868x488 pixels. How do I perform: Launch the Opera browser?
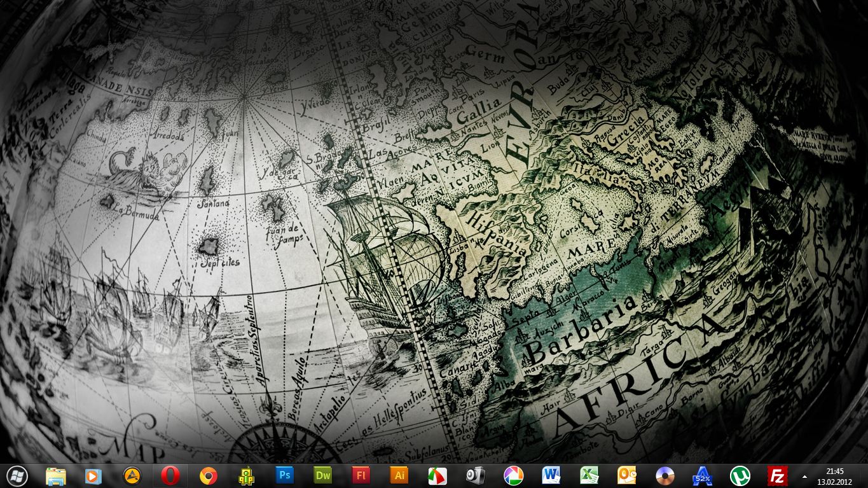tap(170, 476)
